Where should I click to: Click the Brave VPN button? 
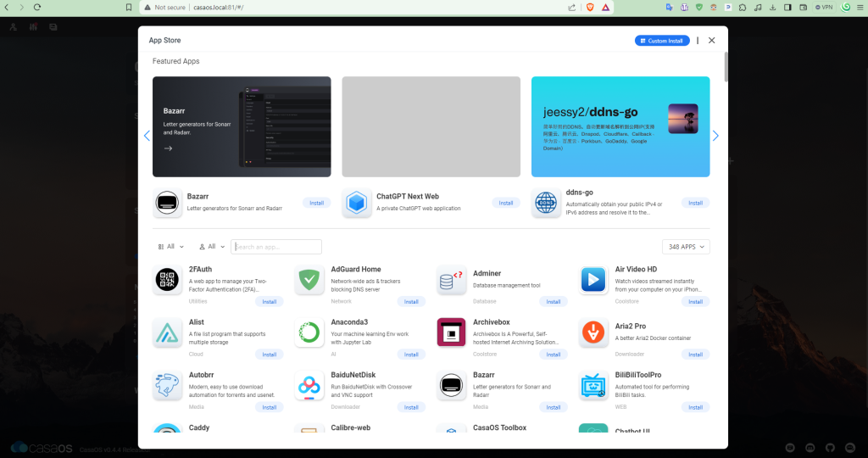[824, 7]
